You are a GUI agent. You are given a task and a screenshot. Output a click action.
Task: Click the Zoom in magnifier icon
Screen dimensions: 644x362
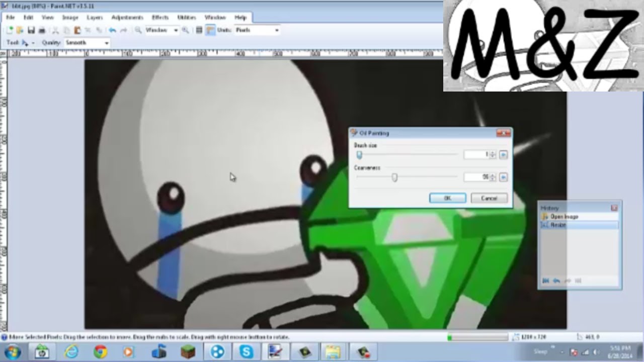pos(185,30)
